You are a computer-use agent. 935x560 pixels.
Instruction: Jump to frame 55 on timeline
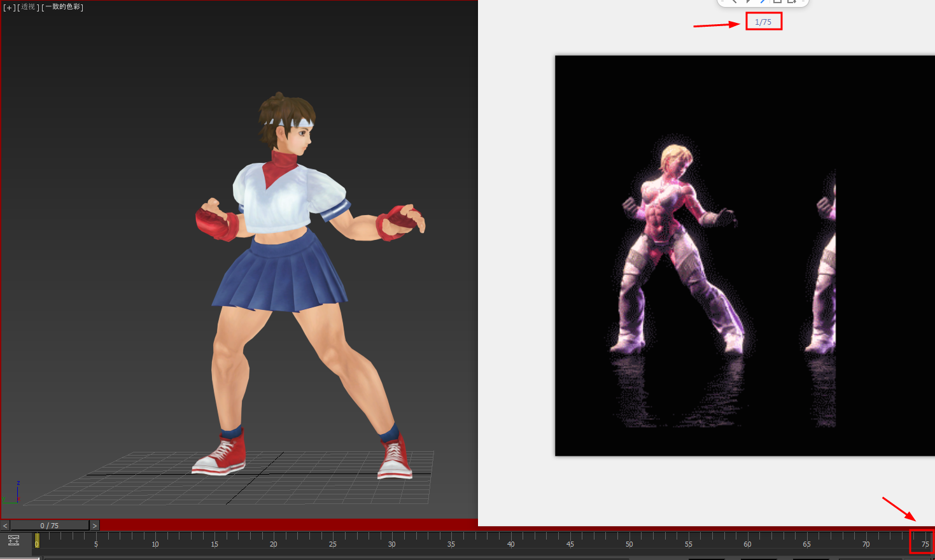(x=689, y=544)
